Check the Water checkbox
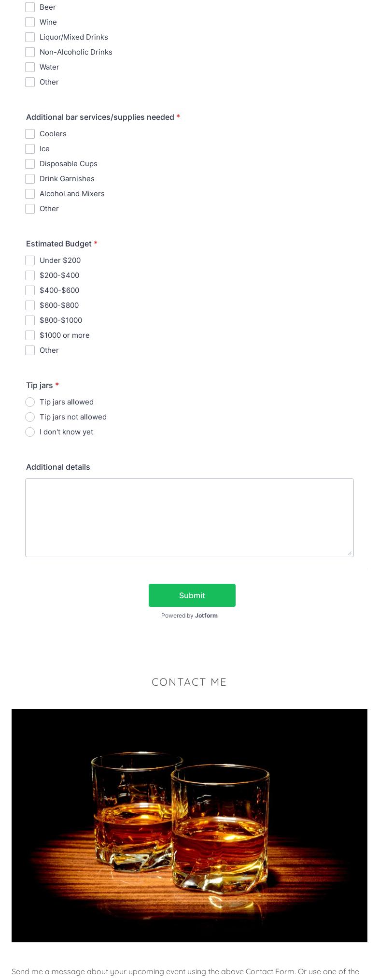Viewport: 379px width, 980px height. (x=30, y=67)
